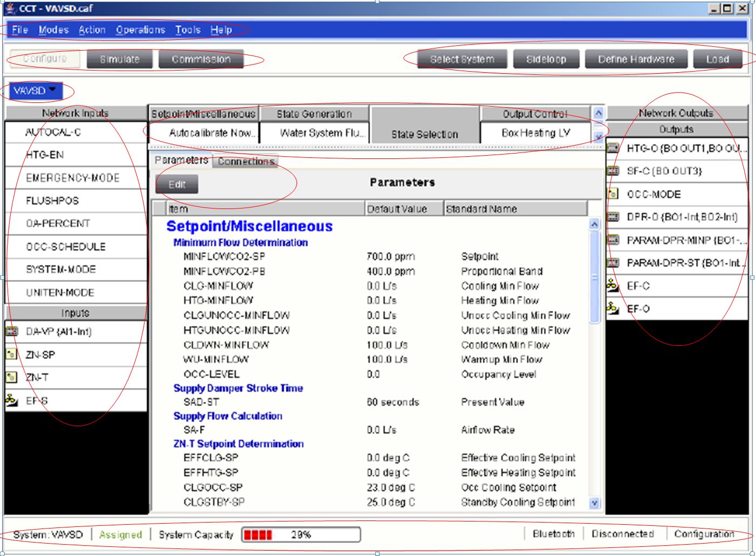Open the Tools menu
The image size is (756, 556).
(188, 30)
